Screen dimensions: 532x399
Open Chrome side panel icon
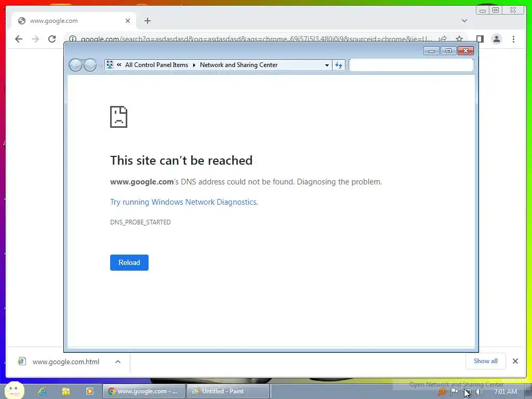(x=480, y=39)
